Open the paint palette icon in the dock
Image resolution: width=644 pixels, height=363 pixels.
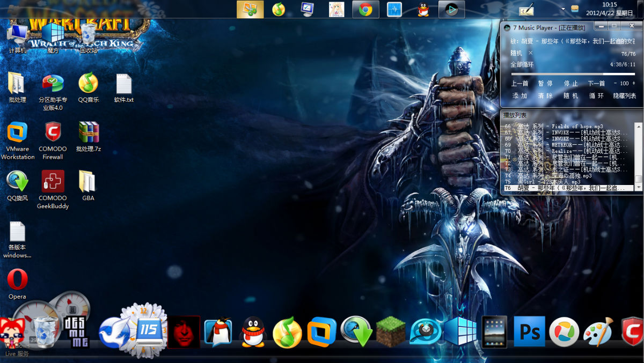click(x=598, y=331)
